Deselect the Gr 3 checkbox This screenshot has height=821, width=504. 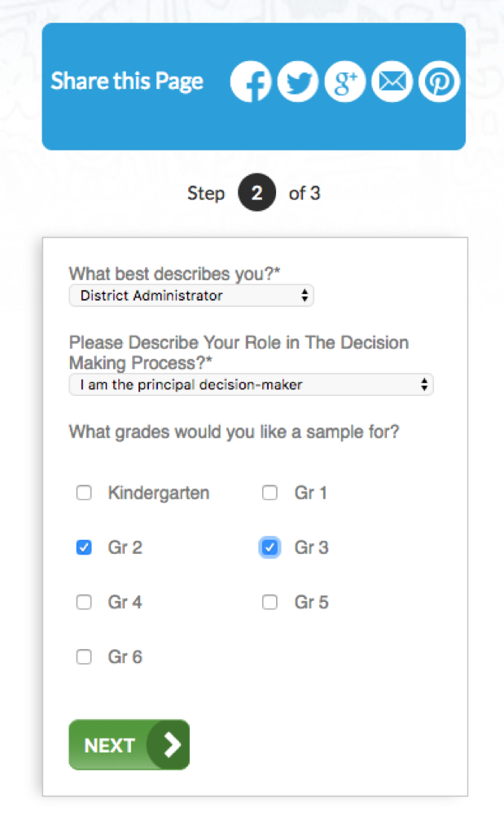270,547
